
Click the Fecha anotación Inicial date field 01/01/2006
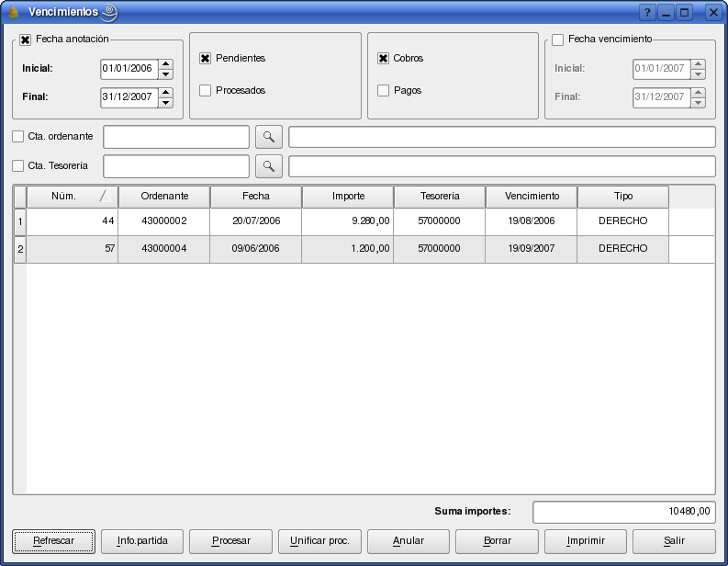(x=129, y=69)
